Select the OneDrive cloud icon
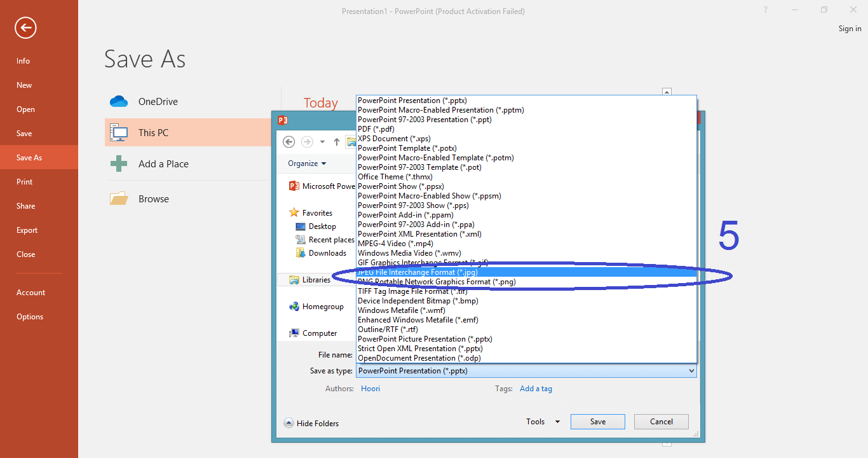The height and width of the screenshot is (458, 868). tap(119, 102)
